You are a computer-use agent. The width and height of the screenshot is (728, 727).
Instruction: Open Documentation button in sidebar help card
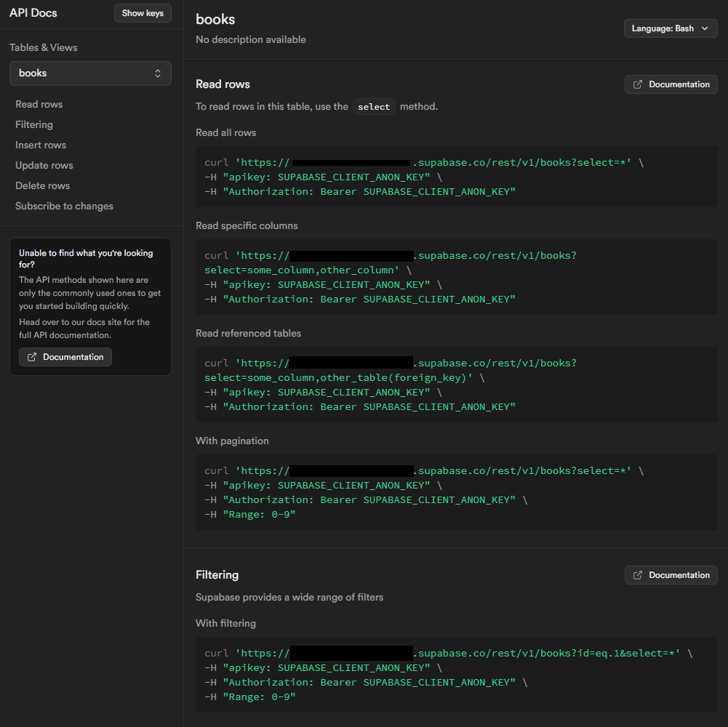click(x=65, y=357)
